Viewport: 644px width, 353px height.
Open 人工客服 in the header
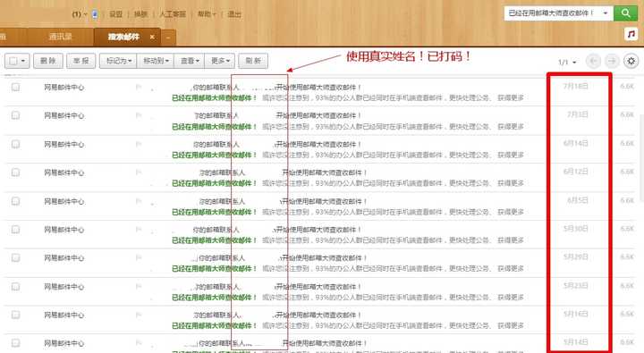[x=173, y=14]
